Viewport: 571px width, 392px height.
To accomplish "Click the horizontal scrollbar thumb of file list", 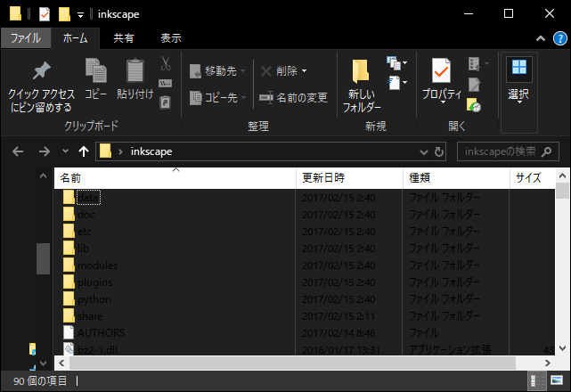I will coord(292,363).
